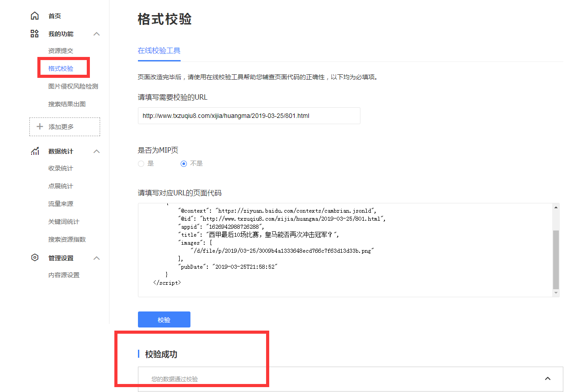This screenshot has height=392, width=570.
Task: Open 首页 in the sidebar
Action: (55, 16)
